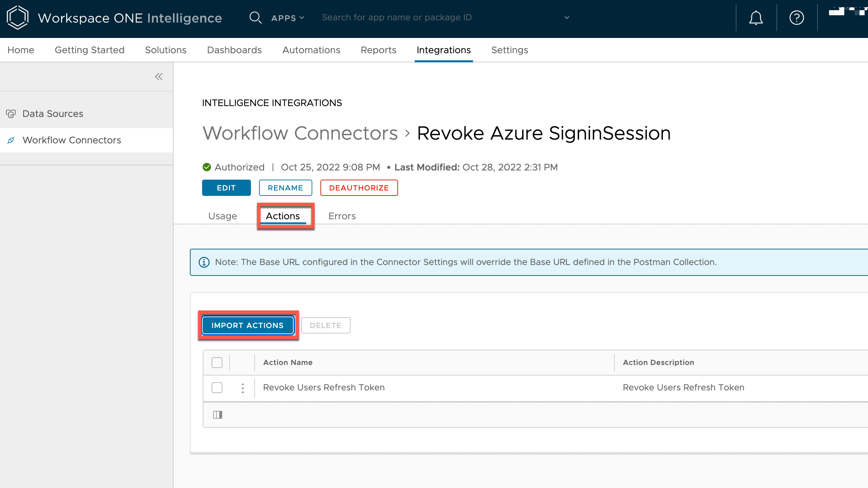Viewport: 868px width, 488px height.
Task: Open the Revoke Users Refresh Token row menu
Action: pyautogui.click(x=242, y=388)
